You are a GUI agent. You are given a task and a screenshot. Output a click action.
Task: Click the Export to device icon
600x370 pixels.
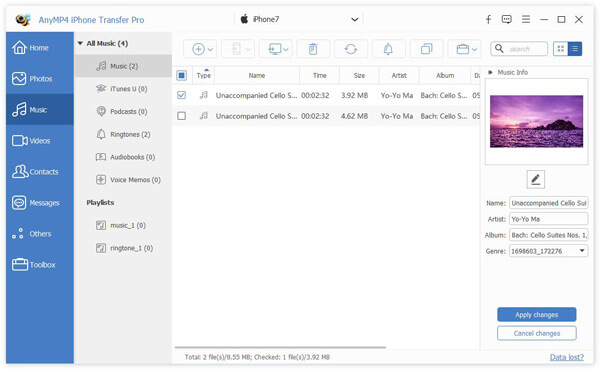[x=236, y=49]
